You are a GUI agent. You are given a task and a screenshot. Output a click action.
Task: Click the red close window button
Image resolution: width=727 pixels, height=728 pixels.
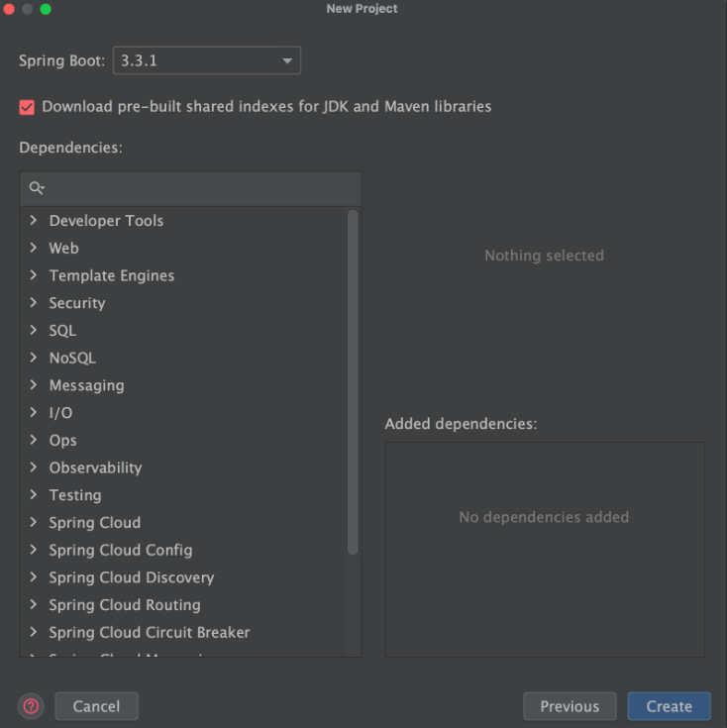pyautogui.click(x=9, y=9)
